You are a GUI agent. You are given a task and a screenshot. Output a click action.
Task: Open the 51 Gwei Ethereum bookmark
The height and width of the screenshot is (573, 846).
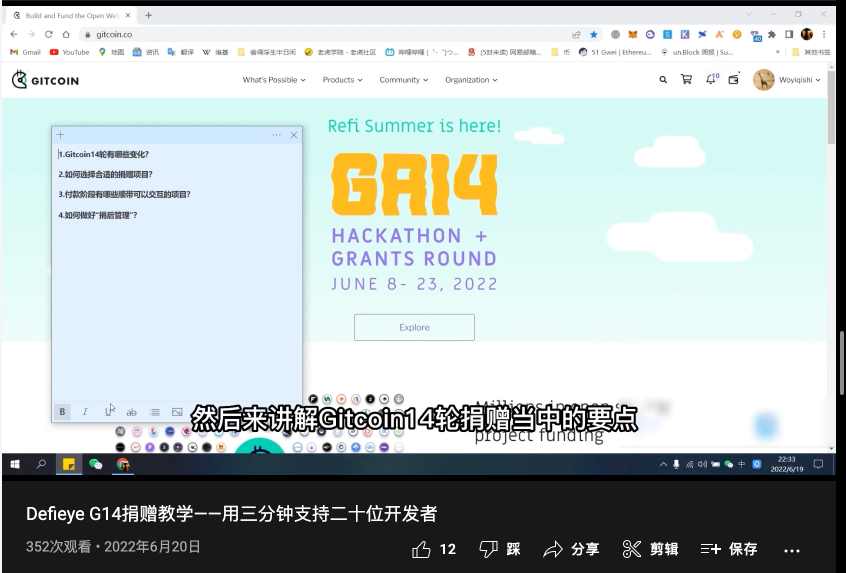(615, 52)
